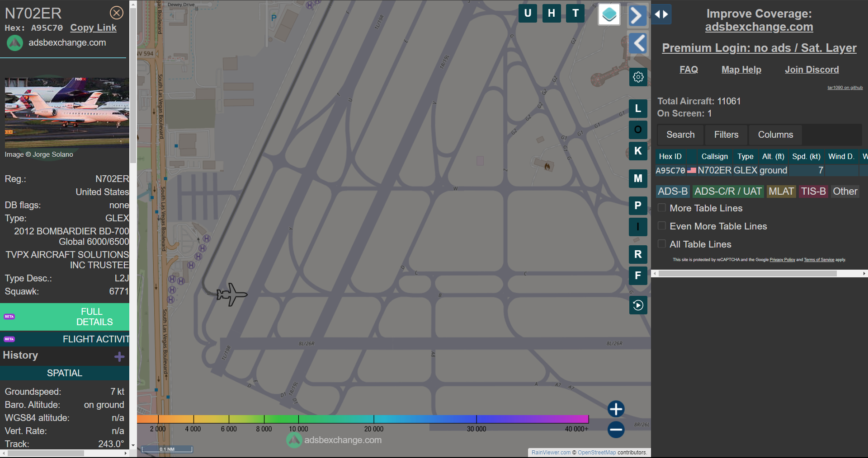
Task: Toggle the M map option button
Action: tap(638, 178)
